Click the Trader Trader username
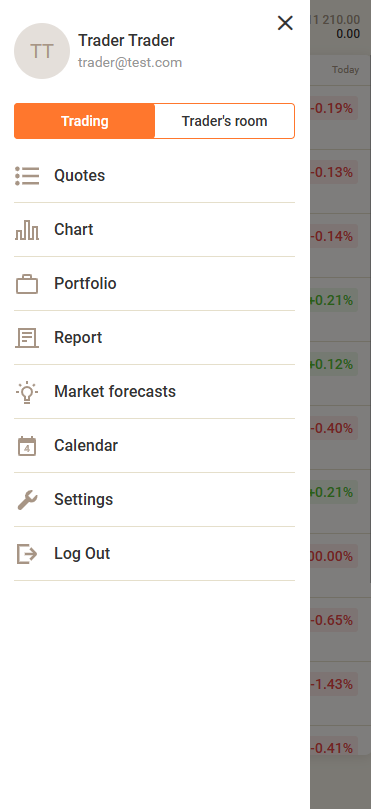Image resolution: width=371 pixels, height=809 pixels. 126,40
